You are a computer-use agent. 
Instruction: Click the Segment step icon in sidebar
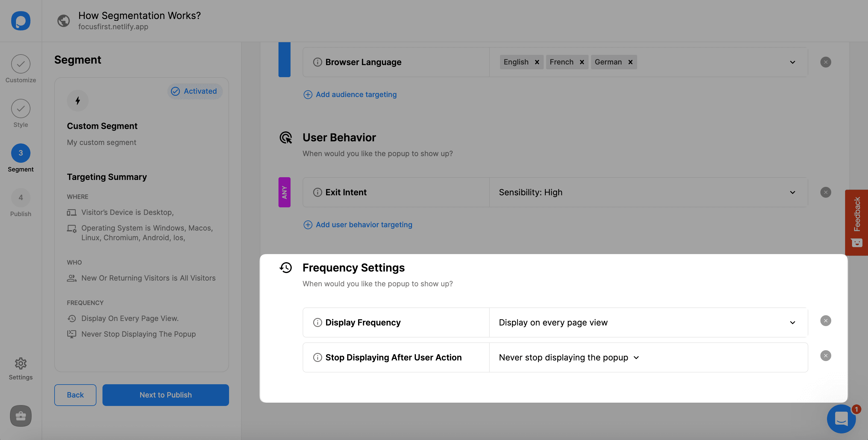pyautogui.click(x=21, y=153)
